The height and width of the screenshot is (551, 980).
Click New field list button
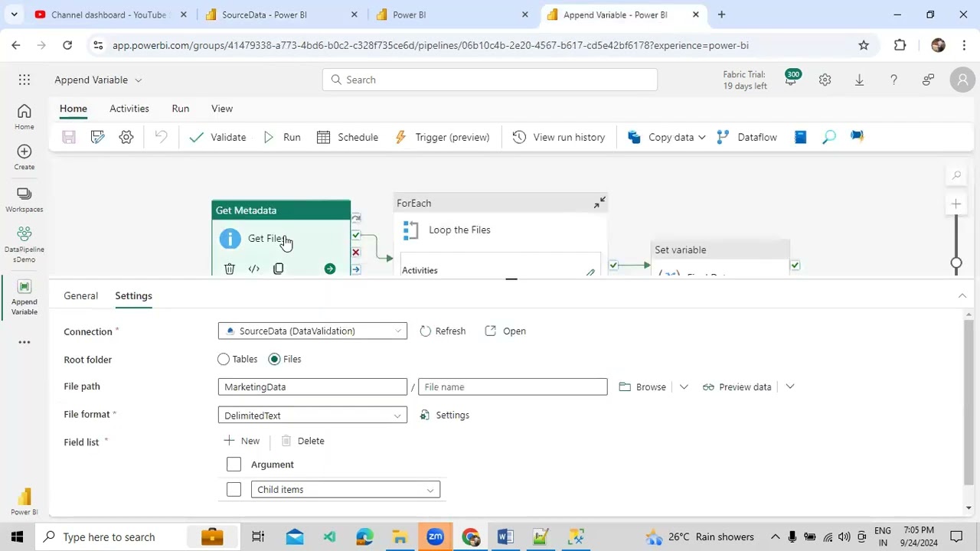242,441
